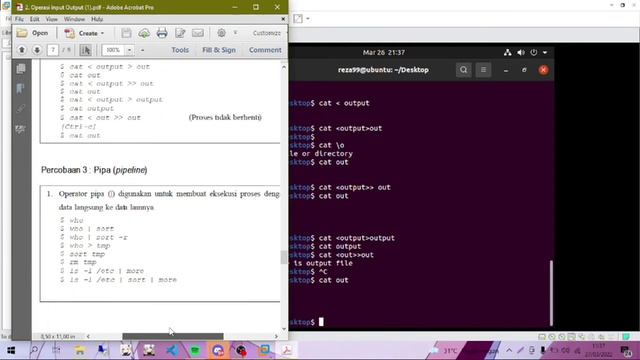
Task: Click the '(Proses tidak berhenti)' text in PDF
Action: 225,117
